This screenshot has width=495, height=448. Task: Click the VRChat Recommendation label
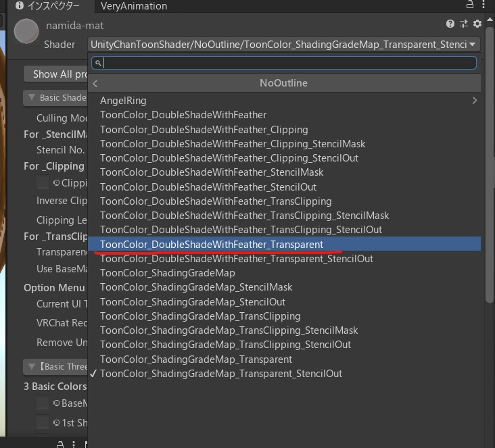pos(62,323)
